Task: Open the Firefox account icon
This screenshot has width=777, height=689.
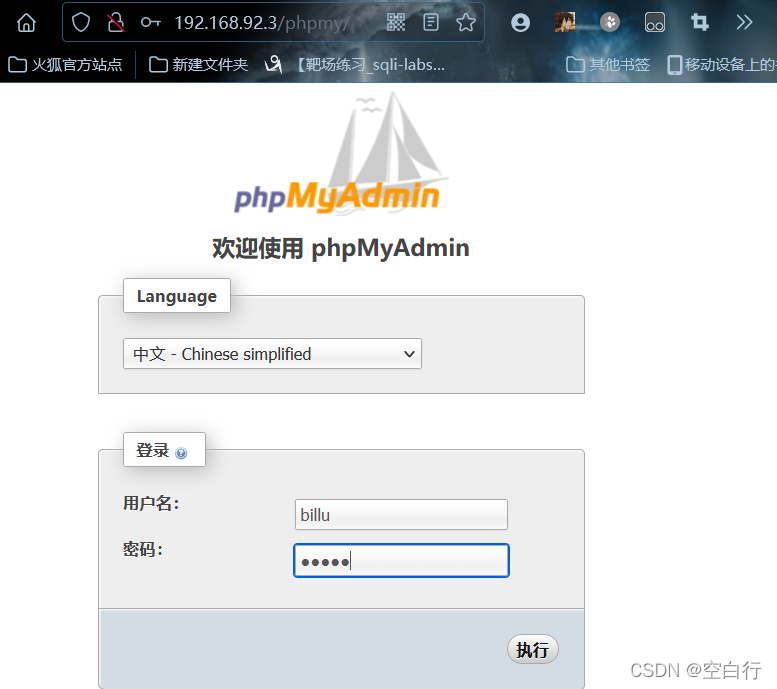Action: pyautogui.click(x=520, y=22)
